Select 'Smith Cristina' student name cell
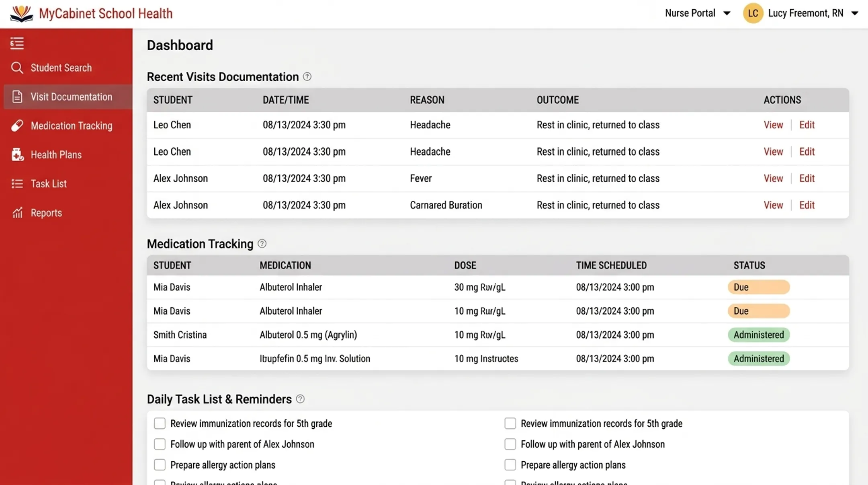 point(180,335)
